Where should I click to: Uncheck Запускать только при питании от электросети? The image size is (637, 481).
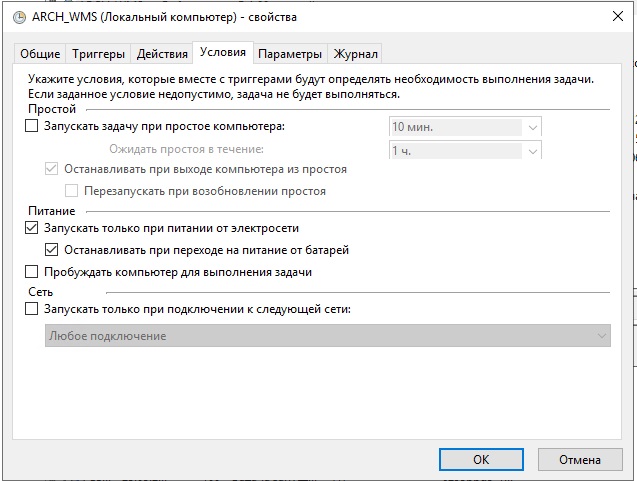click(31, 229)
